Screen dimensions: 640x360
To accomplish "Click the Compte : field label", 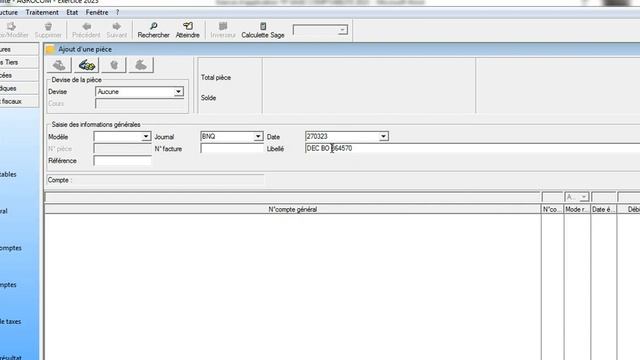I will (x=60, y=180).
